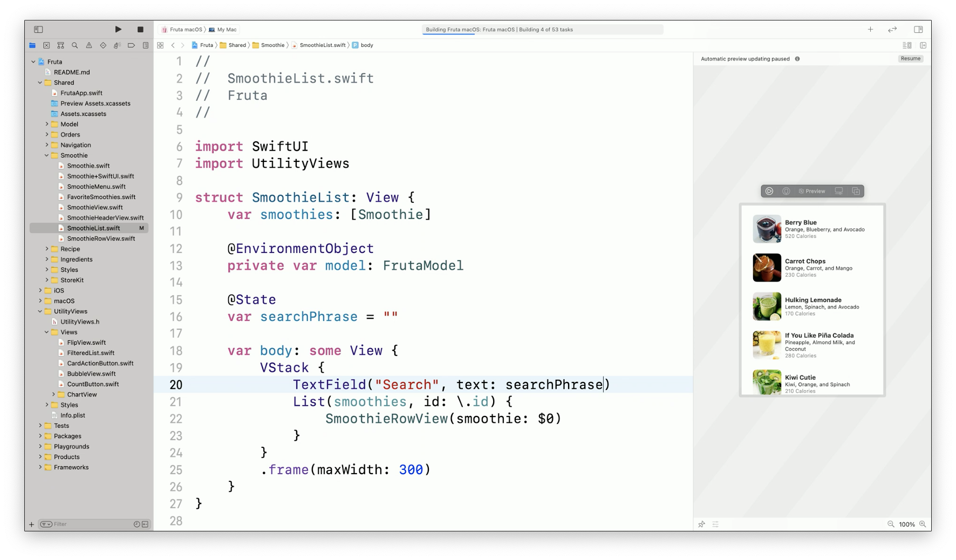
Task: Expand the Packages group in navigator
Action: 40,436
